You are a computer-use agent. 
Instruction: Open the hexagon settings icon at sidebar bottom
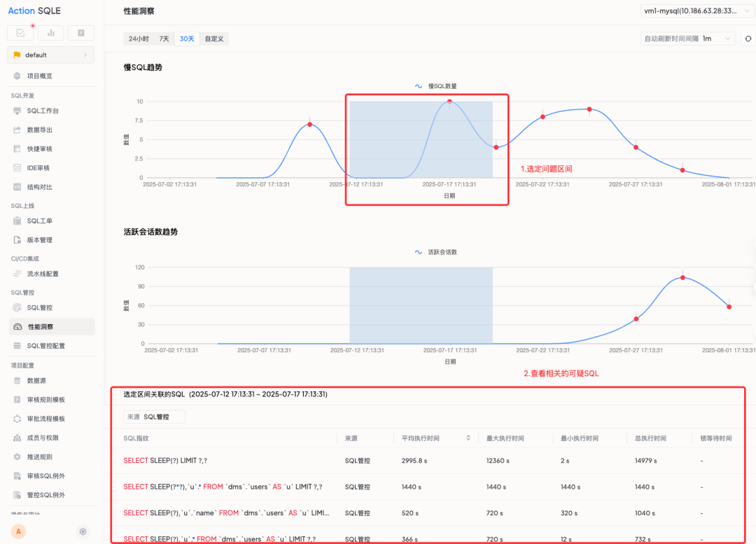(83, 531)
